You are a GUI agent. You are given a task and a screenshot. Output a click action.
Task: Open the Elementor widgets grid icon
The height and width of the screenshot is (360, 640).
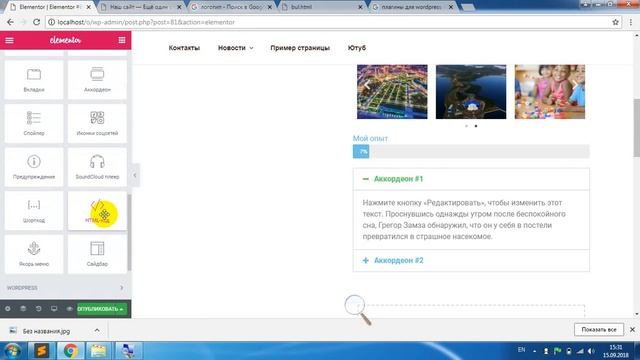122,40
